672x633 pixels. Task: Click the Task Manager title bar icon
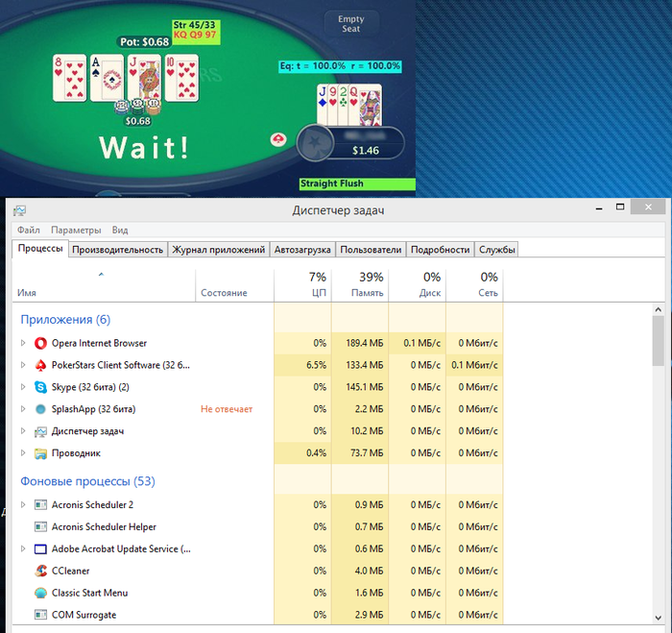(20, 210)
